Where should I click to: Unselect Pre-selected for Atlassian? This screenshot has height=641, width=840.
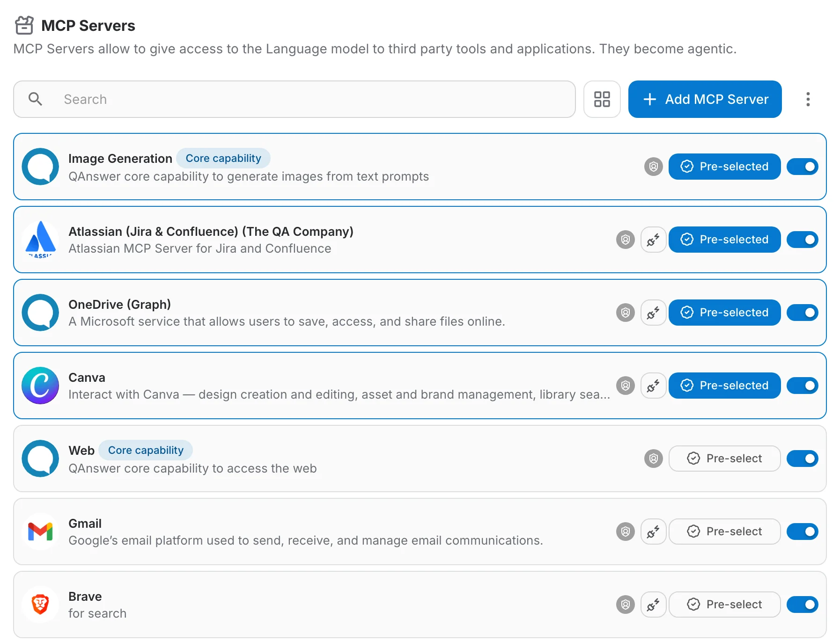(x=724, y=240)
